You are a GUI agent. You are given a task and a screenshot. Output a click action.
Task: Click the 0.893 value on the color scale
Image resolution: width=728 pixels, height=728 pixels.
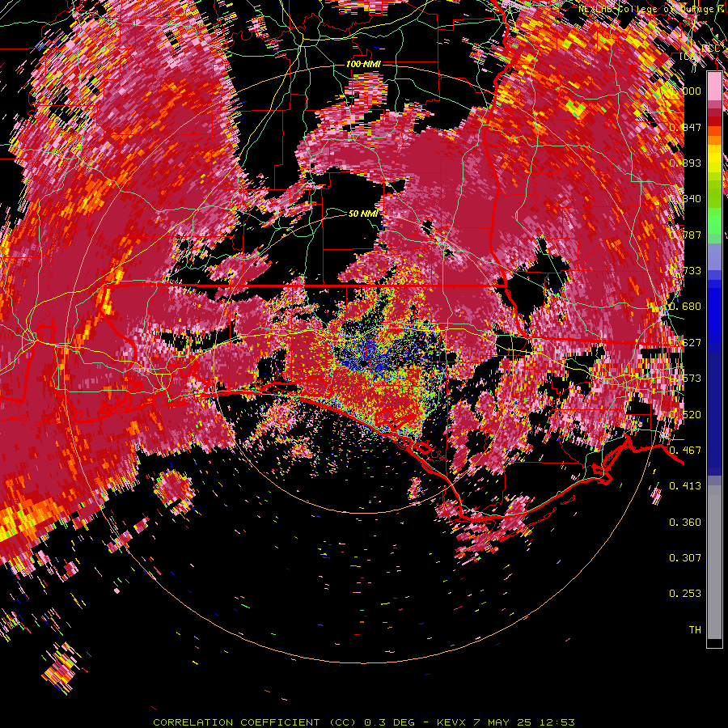(x=685, y=163)
